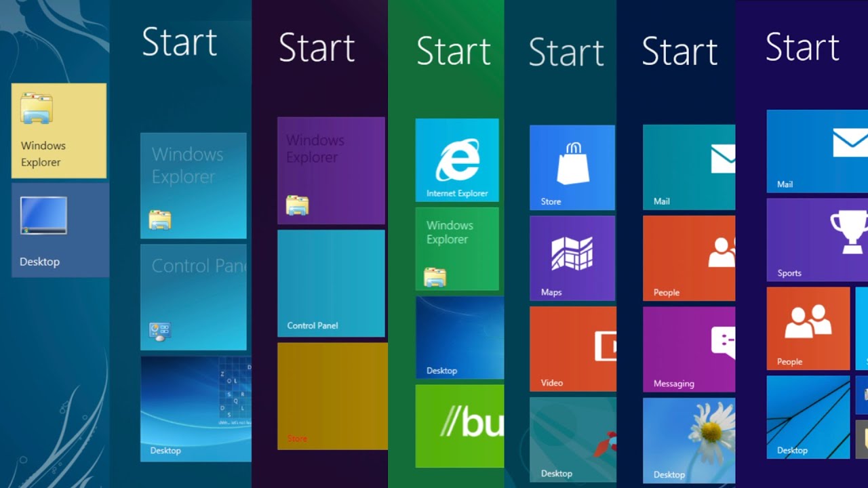Launch the purple Messaging tile

click(689, 349)
